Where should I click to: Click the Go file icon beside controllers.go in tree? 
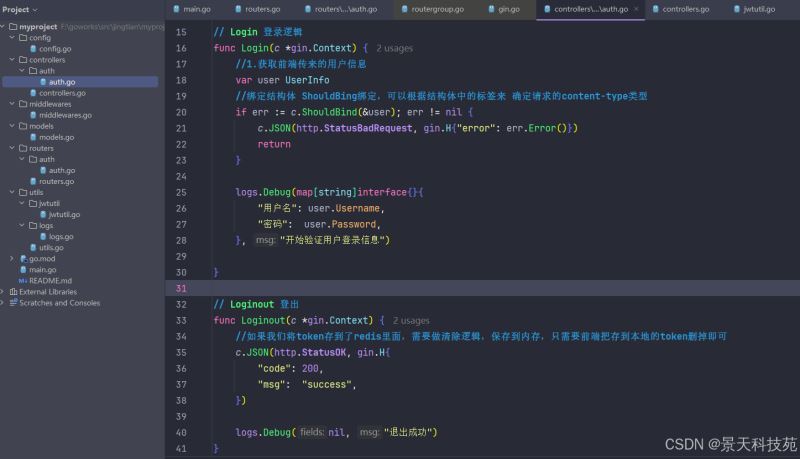tap(33, 93)
